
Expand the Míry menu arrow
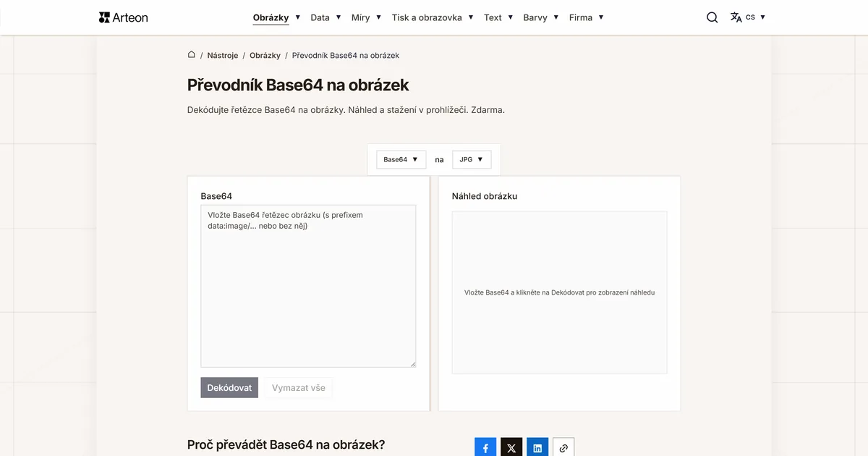click(x=379, y=17)
